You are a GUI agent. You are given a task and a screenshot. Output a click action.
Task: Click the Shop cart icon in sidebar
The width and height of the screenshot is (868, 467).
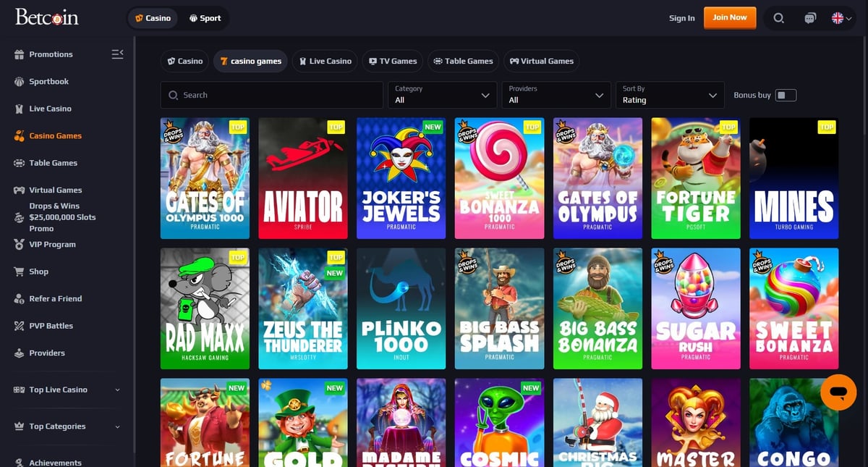19,272
